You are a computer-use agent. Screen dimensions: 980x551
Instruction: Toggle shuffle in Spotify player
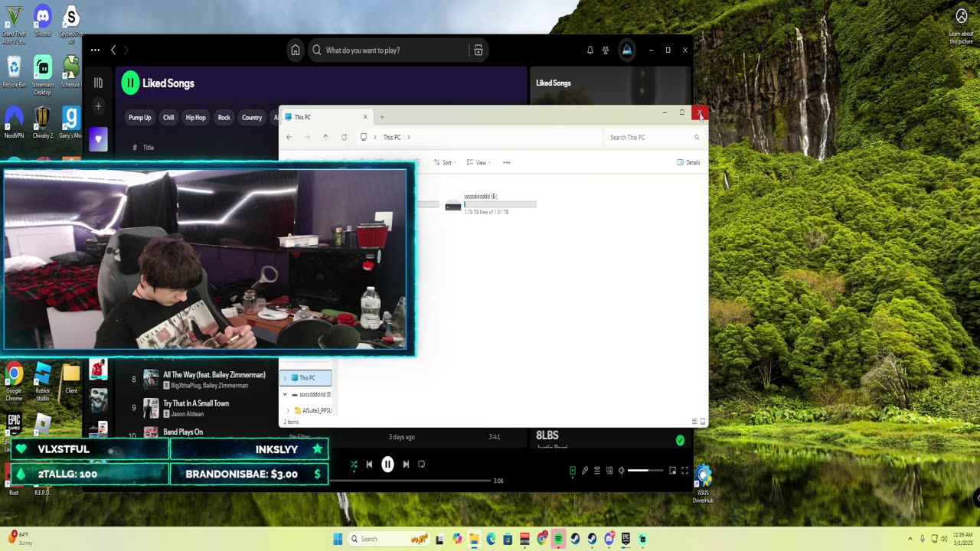tap(354, 464)
